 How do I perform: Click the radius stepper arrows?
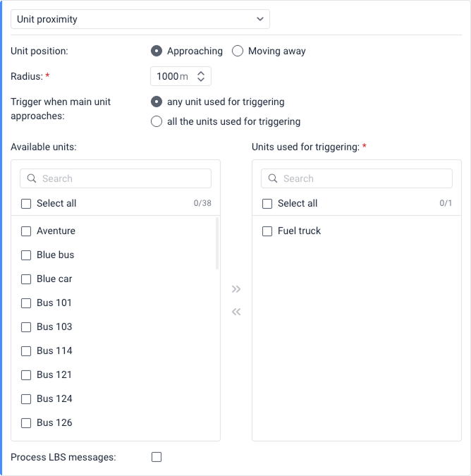pos(201,76)
